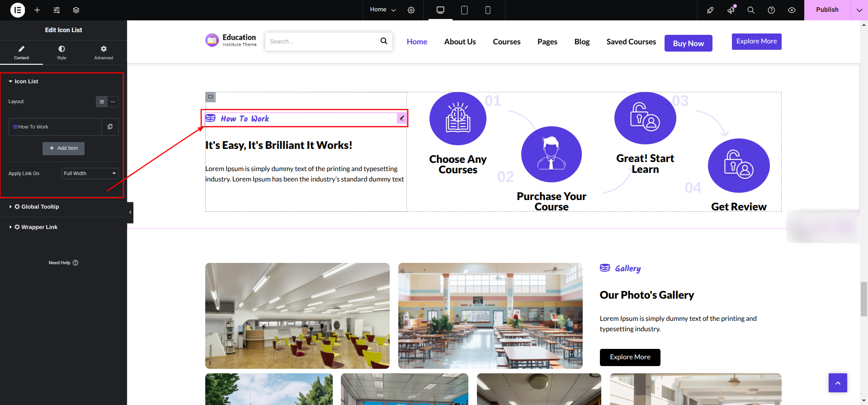Image resolution: width=868 pixels, height=405 pixels.
Task: Open the Saved Courses menu item
Action: click(x=631, y=42)
